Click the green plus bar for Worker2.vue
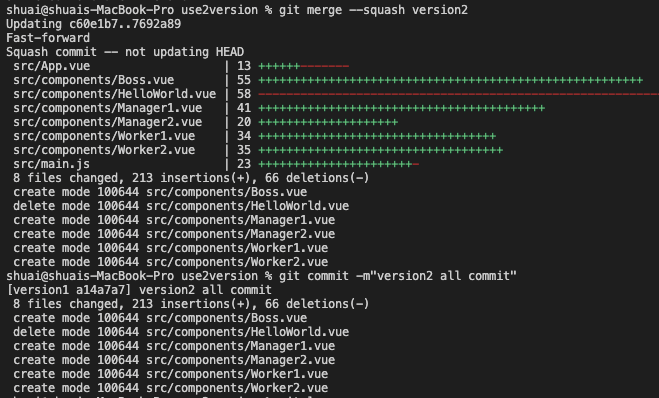Viewport: 659px width, 398px height. tap(380, 150)
